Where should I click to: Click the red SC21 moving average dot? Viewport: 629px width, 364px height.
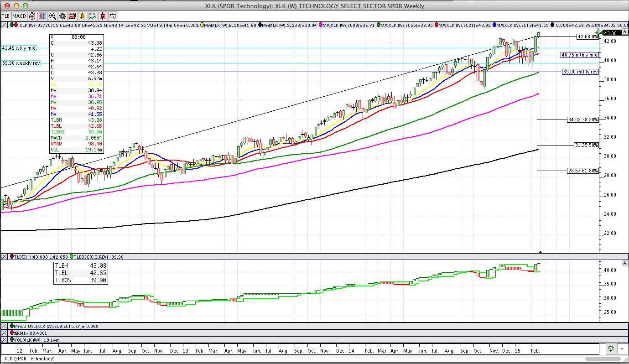[x=437, y=25]
